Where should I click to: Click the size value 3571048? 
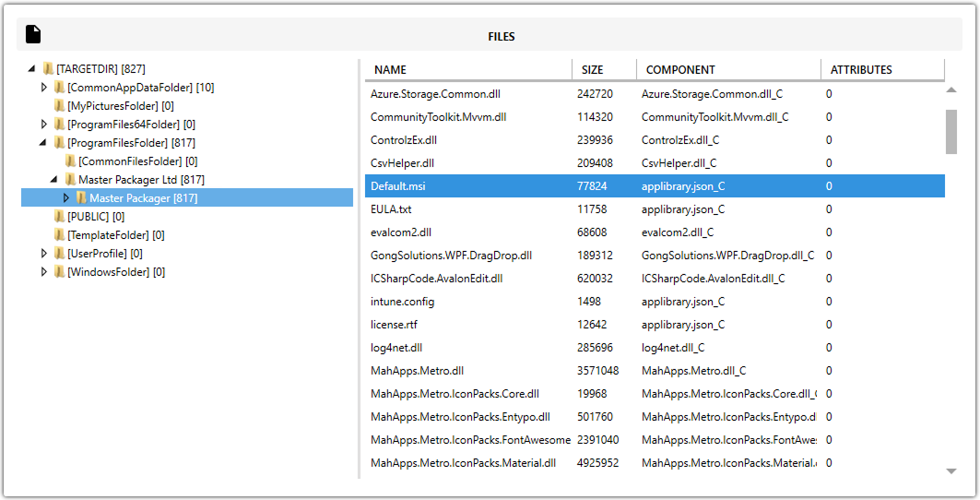coord(598,371)
